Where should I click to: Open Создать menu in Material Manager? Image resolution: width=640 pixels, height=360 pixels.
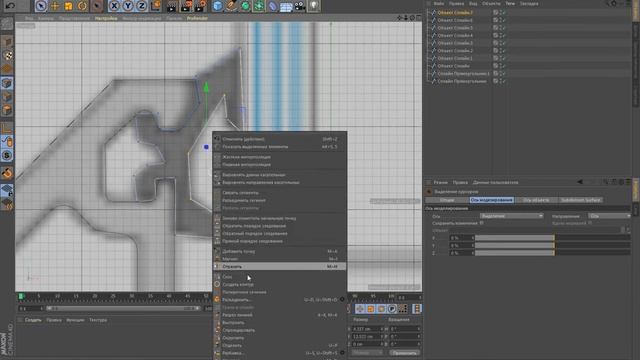[x=33, y=320]
